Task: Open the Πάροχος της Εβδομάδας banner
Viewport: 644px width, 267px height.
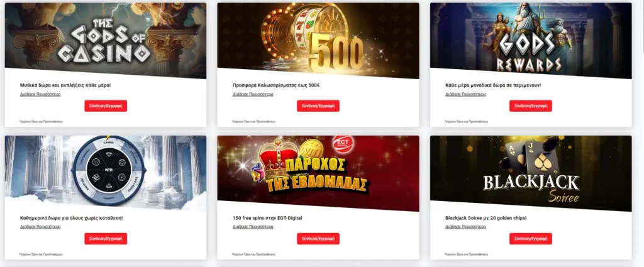Action: tap(318, 173)
